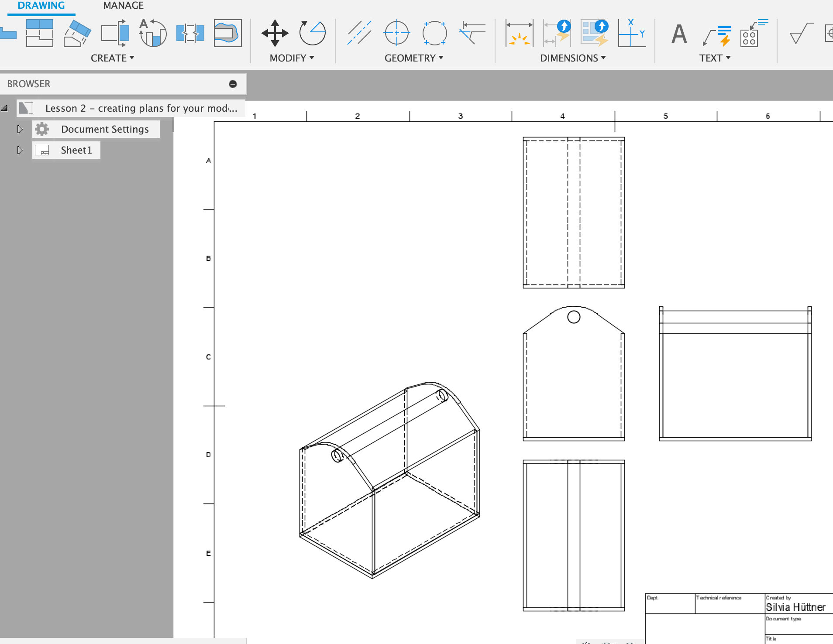Open the DIMENSIONS dropdown menu
The image size is (833, 644).
[572, 58]
